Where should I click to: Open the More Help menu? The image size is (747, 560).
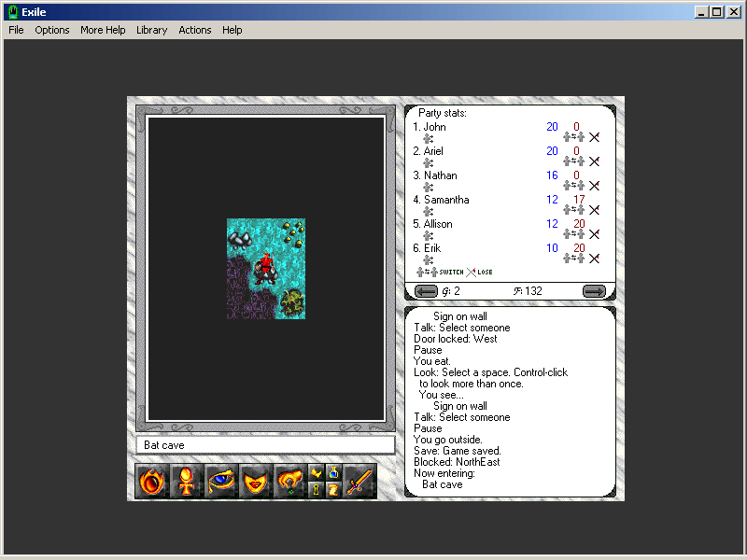103,30
